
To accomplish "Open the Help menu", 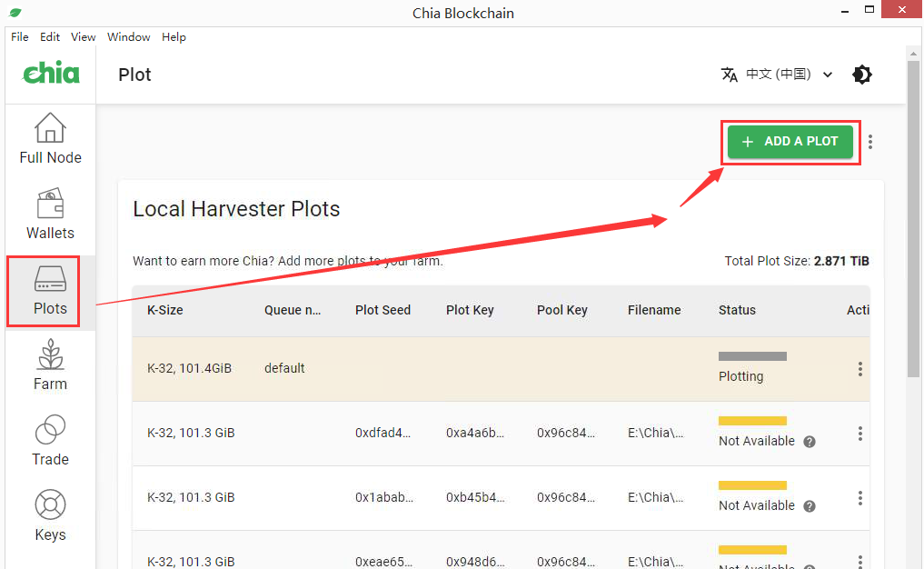I will click(x=174, y=37).
